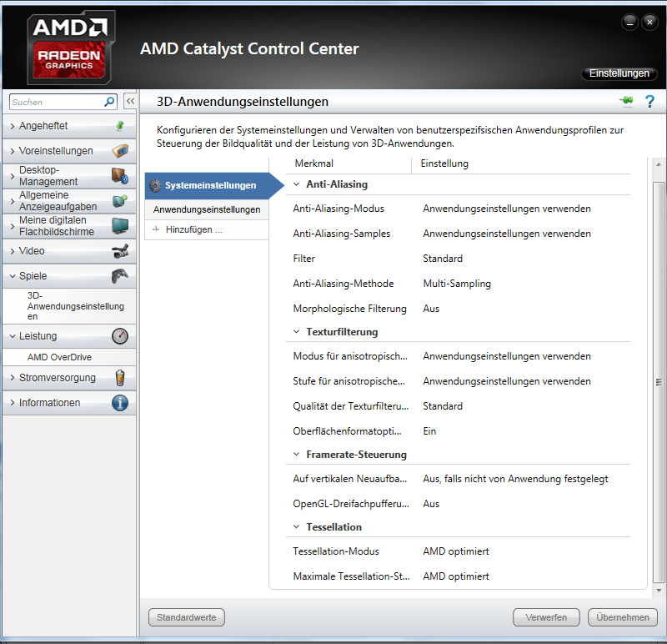Click the green pin icon in page header
This screenshot has width=667, height=644.
[x=626, y=101]
